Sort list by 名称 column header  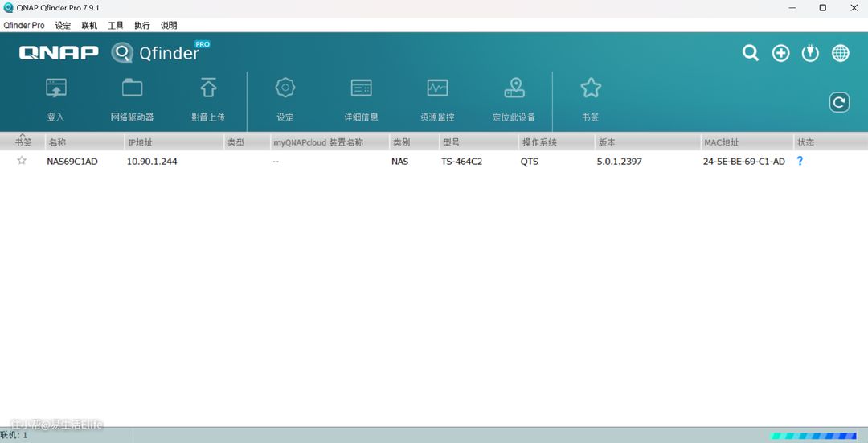click(58, 142)
